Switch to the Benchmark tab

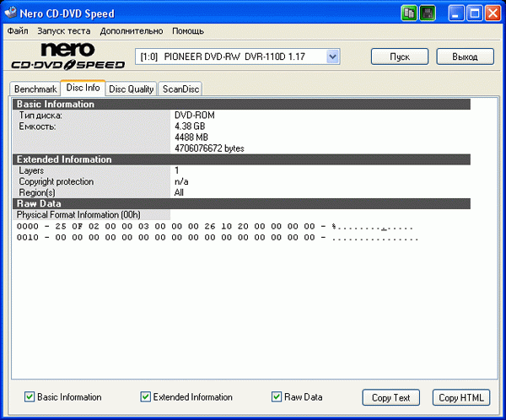[35, 89]
